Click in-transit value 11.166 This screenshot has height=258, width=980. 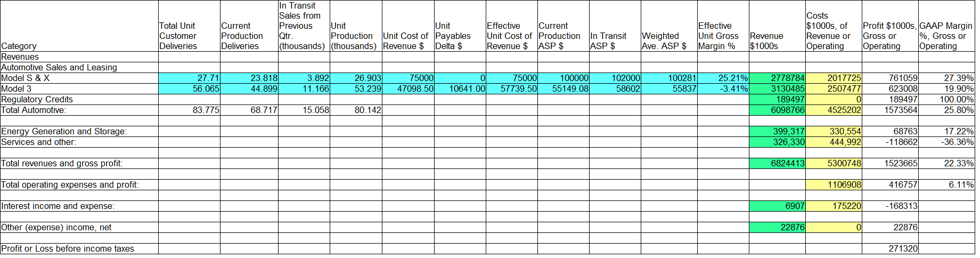[x=304, y=89]
